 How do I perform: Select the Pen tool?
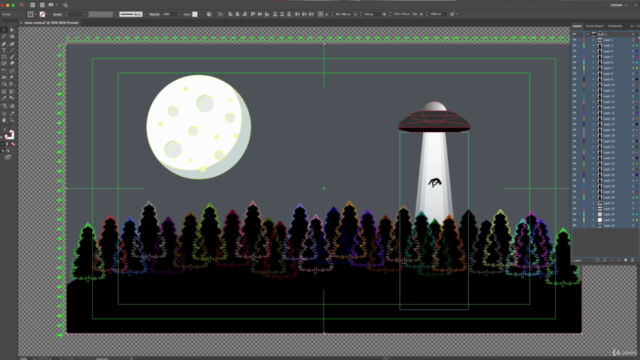tap(4, 44)
